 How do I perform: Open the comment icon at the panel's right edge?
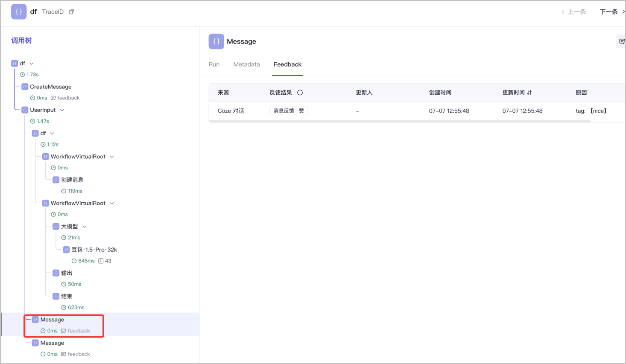point(622,41)
